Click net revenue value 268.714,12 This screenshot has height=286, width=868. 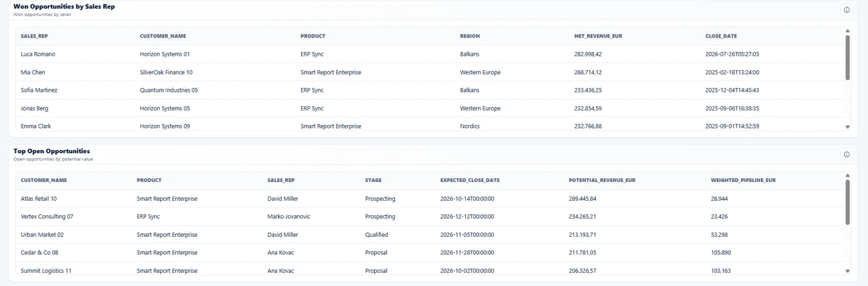point(588,72)
